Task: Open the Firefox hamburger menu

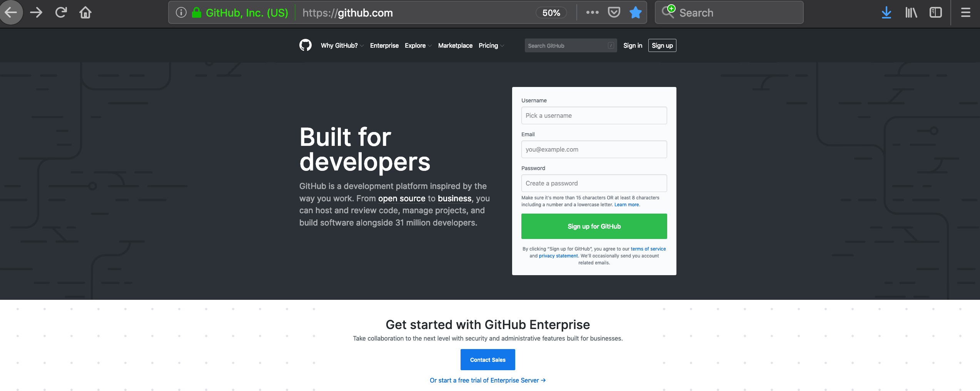Action: 966,13
